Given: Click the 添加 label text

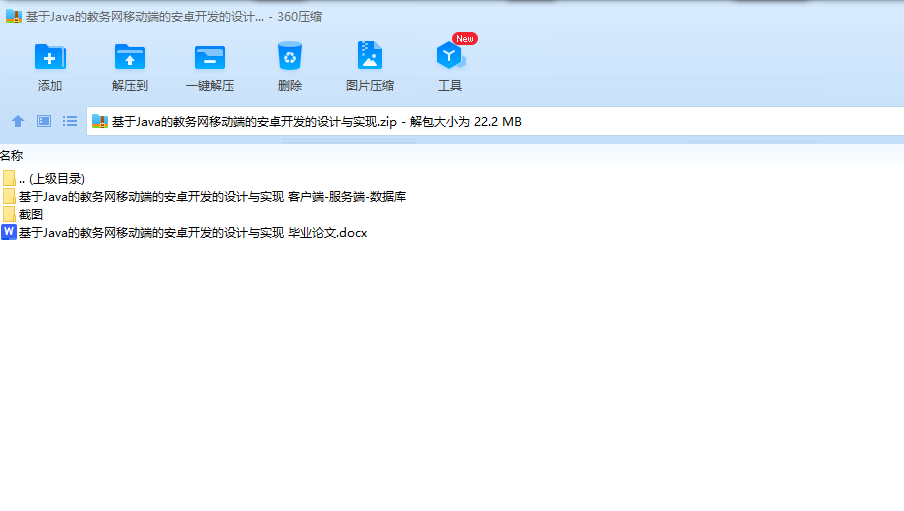Looking at the screenshot, I should [50, 86].
